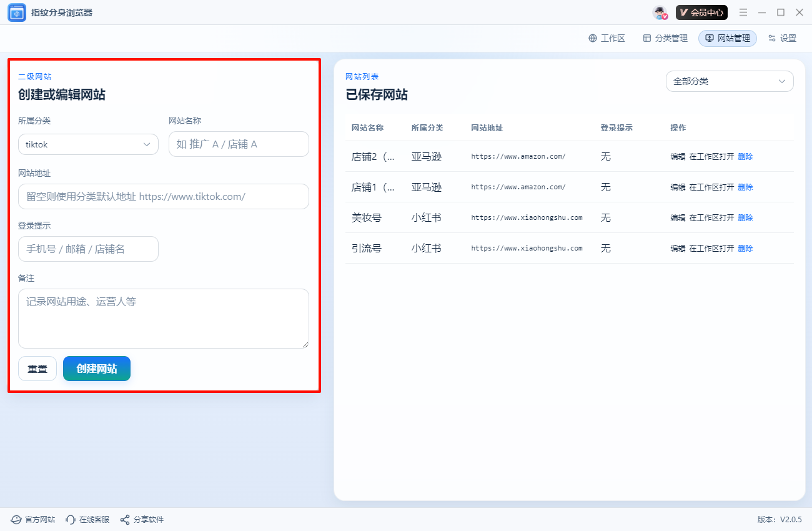Click 美妆号 row's 小红书 category cell
The height and width of the screenshot is (531, 812).
(427, 218)
